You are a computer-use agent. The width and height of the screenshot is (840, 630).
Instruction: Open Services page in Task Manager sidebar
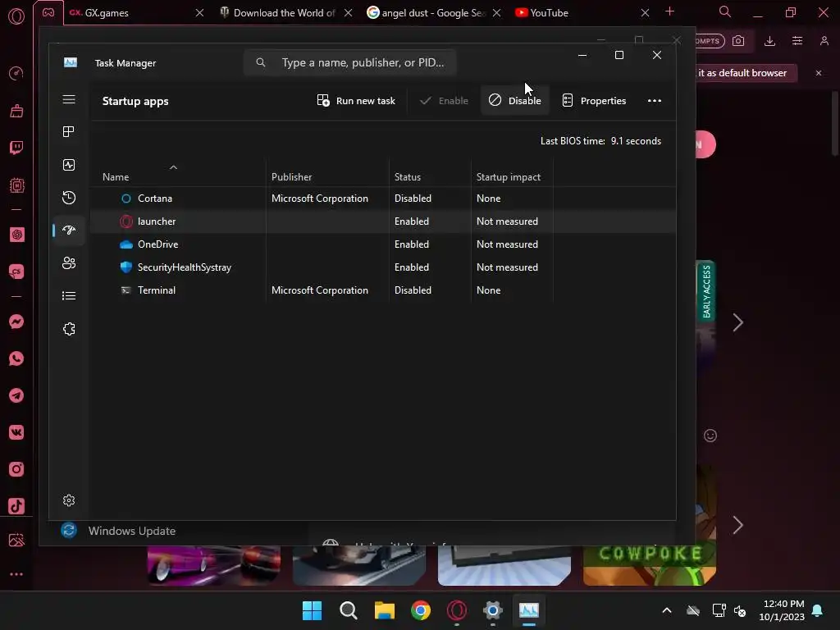click(x=69, y=329)
